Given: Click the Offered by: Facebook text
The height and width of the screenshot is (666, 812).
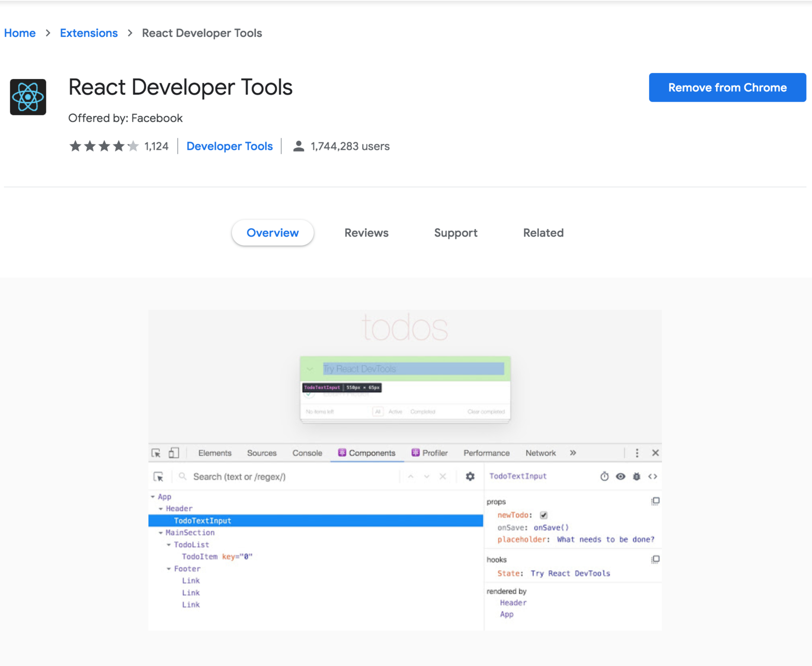Looking at the screenshot, I should click(x=125, y=118).
